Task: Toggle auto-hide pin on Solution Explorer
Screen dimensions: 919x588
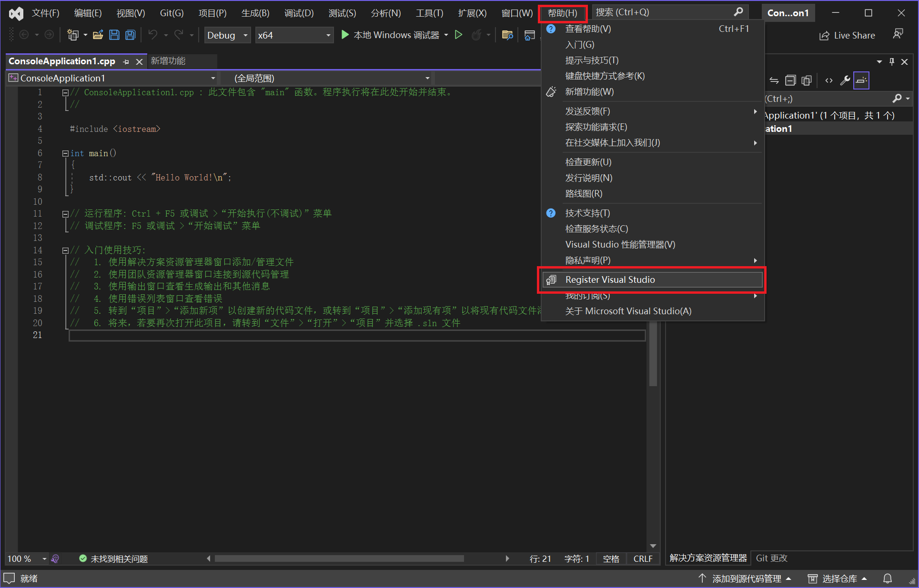Action: click(x=892, y=61)
